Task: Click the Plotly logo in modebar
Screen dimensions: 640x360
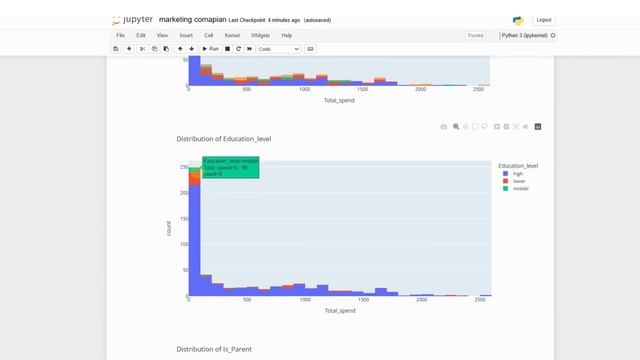Action: 538,127
